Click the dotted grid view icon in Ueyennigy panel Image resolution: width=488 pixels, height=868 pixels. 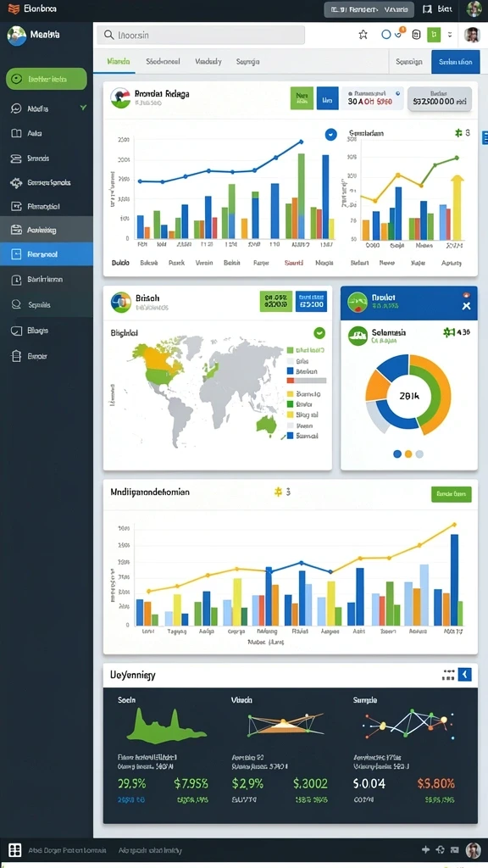pyautogui.click(x=448, y=674)
